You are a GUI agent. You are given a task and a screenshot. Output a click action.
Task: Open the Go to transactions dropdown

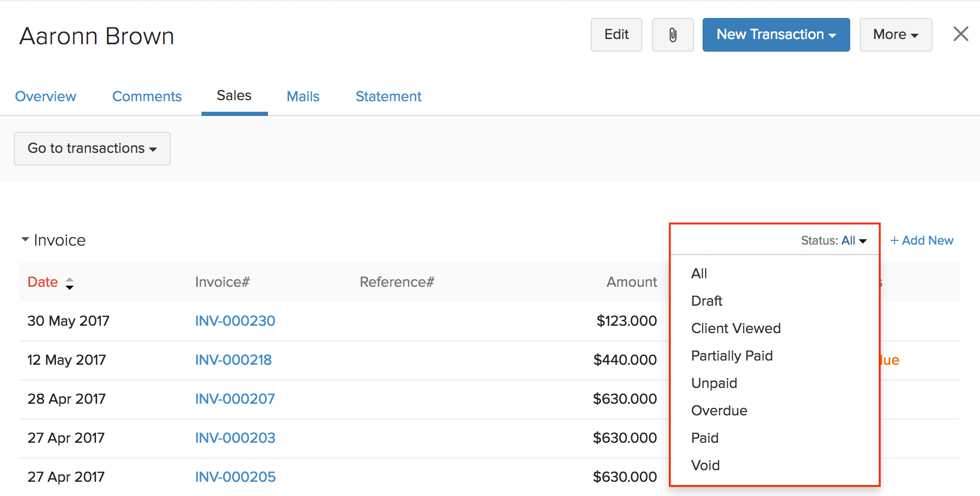pos(92,148)
